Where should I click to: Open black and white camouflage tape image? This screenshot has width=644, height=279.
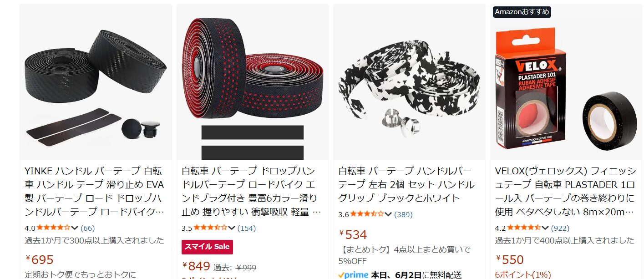(409, 82)
